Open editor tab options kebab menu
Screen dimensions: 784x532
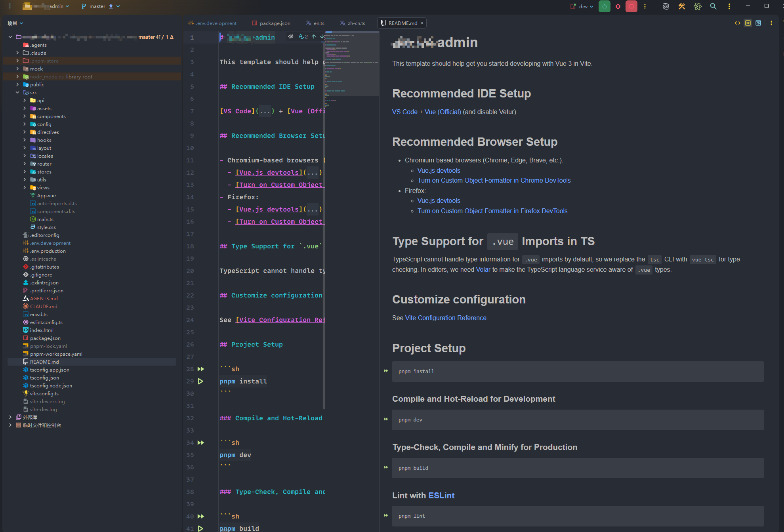click(771, 23)
